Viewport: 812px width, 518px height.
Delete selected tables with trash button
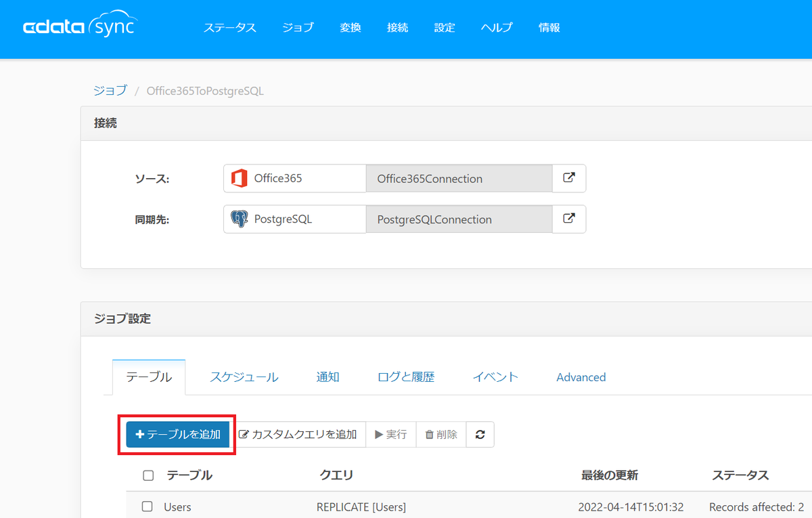click(441, 434)
